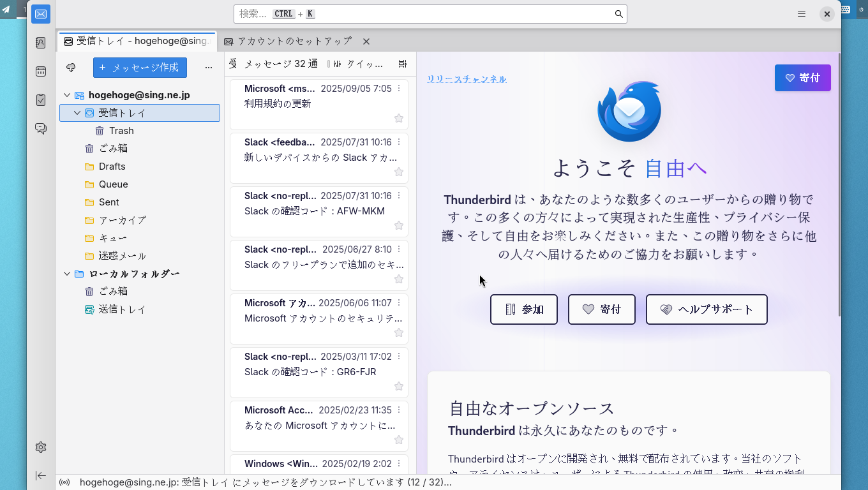
Task: Open the more menu on Slack GR6-FJR message
Action: coord(400,357)
